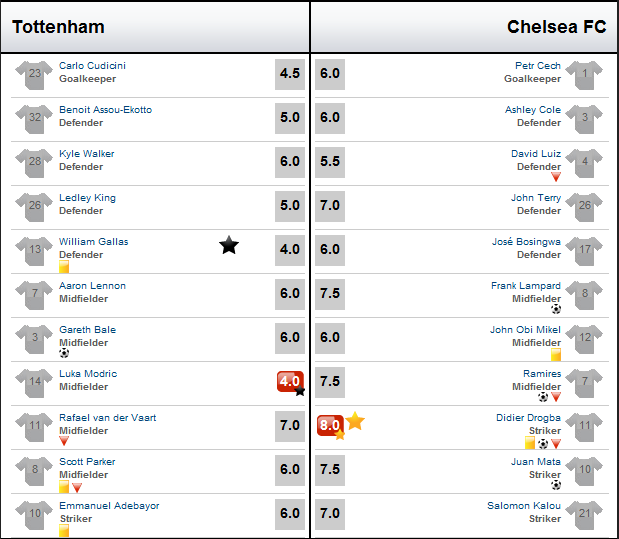The height and width of the screenshot is (539, 619).
Task: Click Rafael van der Vaart's substitution arrow
Action: (x=64, y=441)
